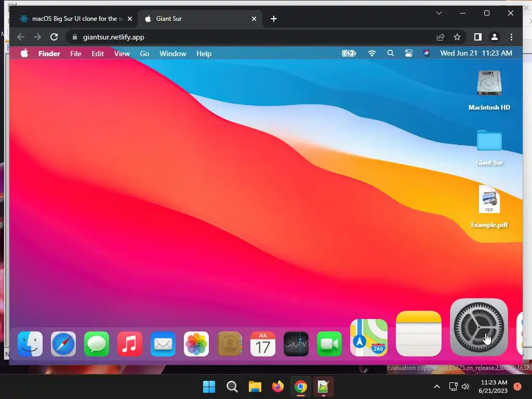
Task: Open the Mail dock icon
Action: tap(163, 344)
